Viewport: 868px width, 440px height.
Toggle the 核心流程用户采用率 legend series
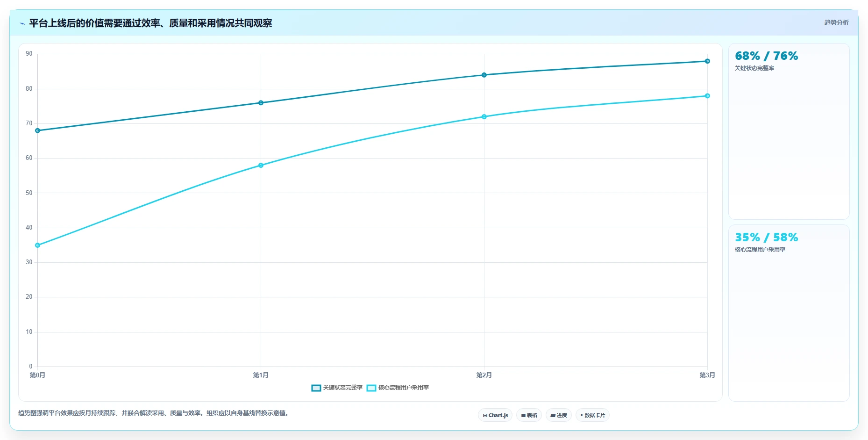(x=398, y=388)
